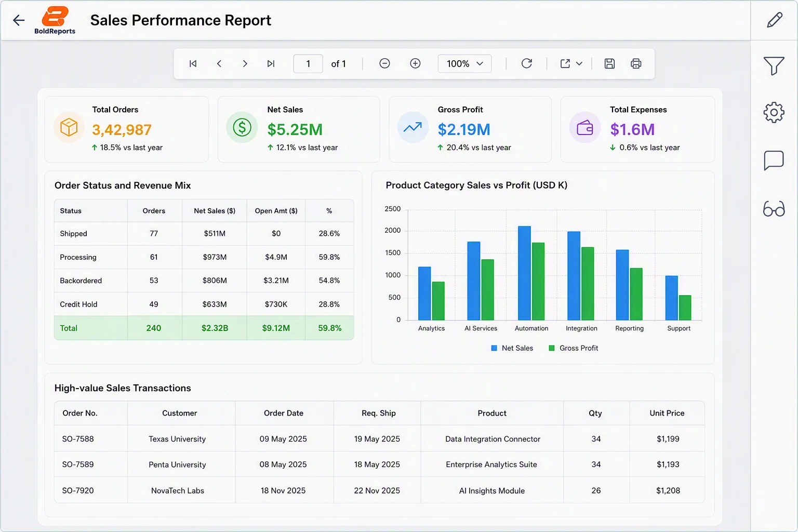Zoom out with the minus icon
Viewport: 798px width, 532px height.
click(x=384, y=63)
